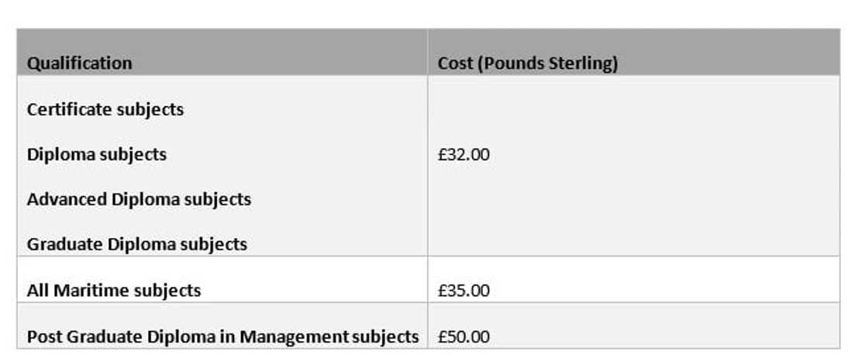Click the word 'Certificate' in the table
Image resolution: width=868 pixels, height=362 pixels.
[x=69, y=109]
